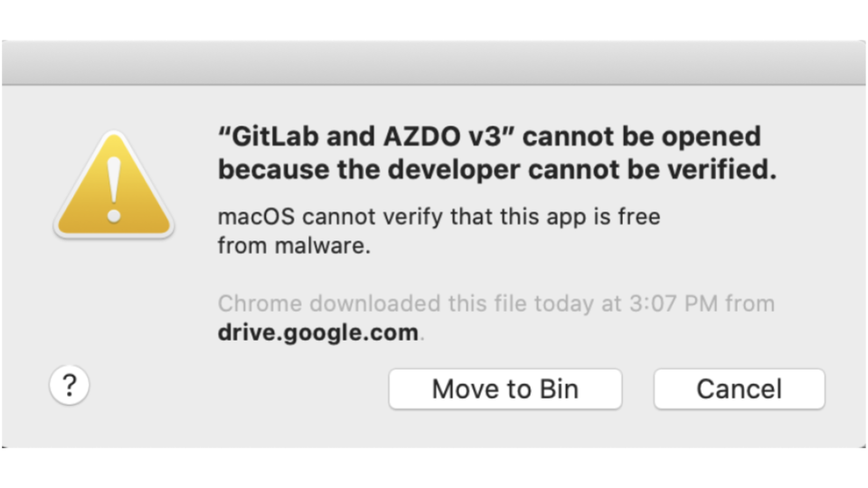Select the "because the developer cannot be verified" line
The height and width of the screenshot is (488, 868).
click(497, 169)
